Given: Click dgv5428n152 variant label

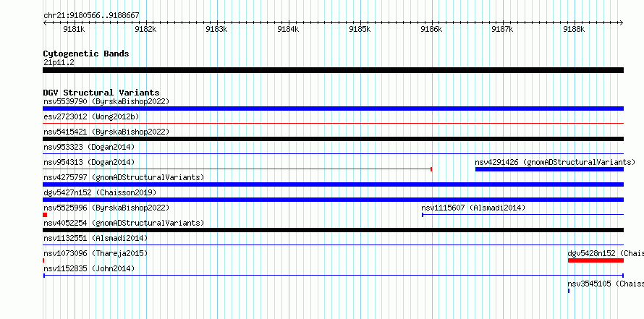Looking at the screenshot, I should (x=606, y=253).
